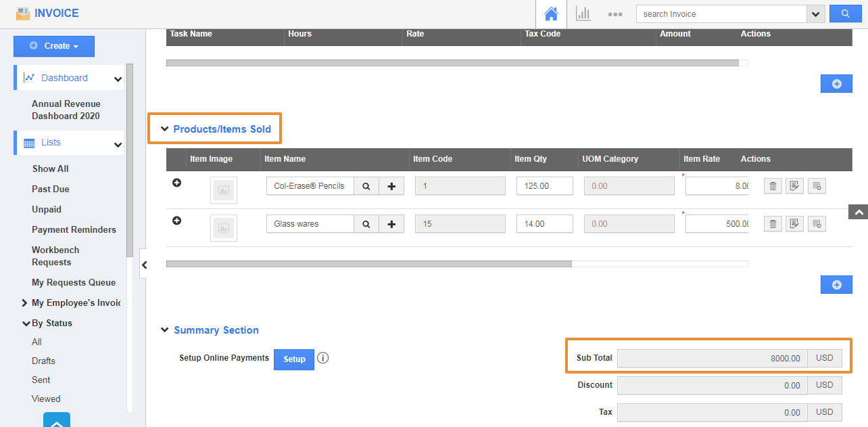868x427 pixels.
Task: Collapse the Summary Section
Action: coord(165,330)
